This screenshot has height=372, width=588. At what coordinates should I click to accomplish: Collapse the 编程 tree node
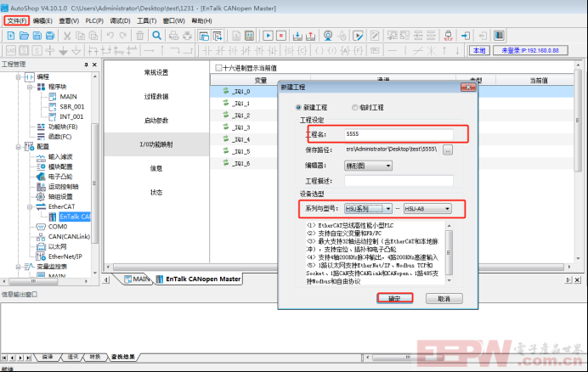18,77
